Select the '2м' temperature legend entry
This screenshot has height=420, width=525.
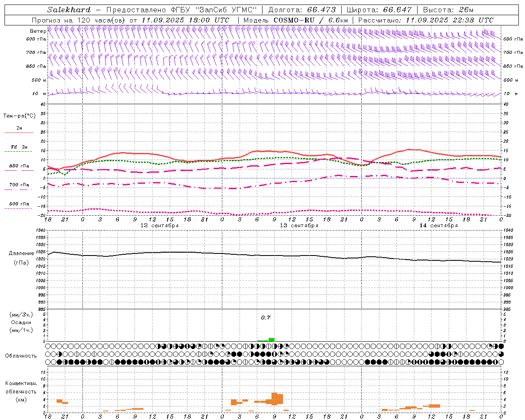tap(19, 128)
